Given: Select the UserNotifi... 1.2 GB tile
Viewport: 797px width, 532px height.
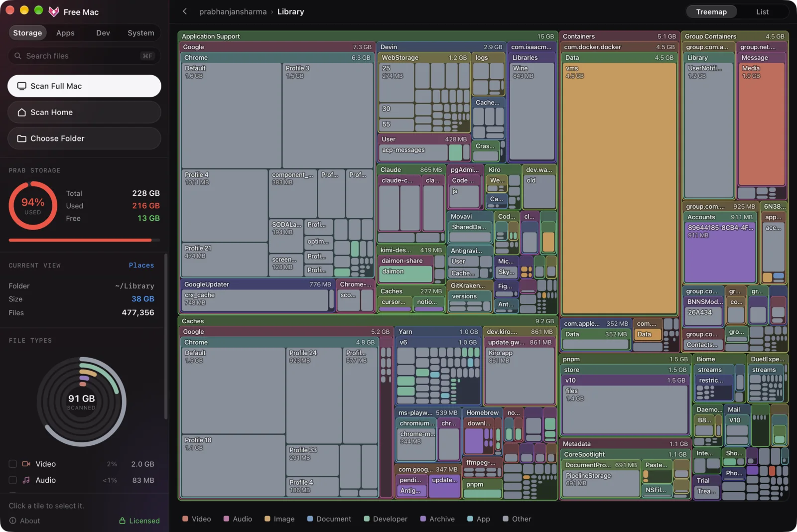Looking at the screenshot, I should tap(709, 131).
